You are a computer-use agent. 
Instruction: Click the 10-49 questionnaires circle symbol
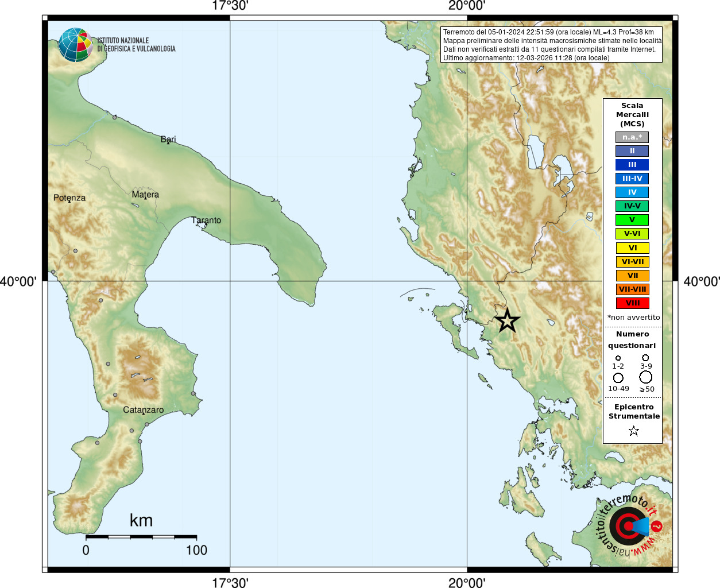[x=618, y=378]
